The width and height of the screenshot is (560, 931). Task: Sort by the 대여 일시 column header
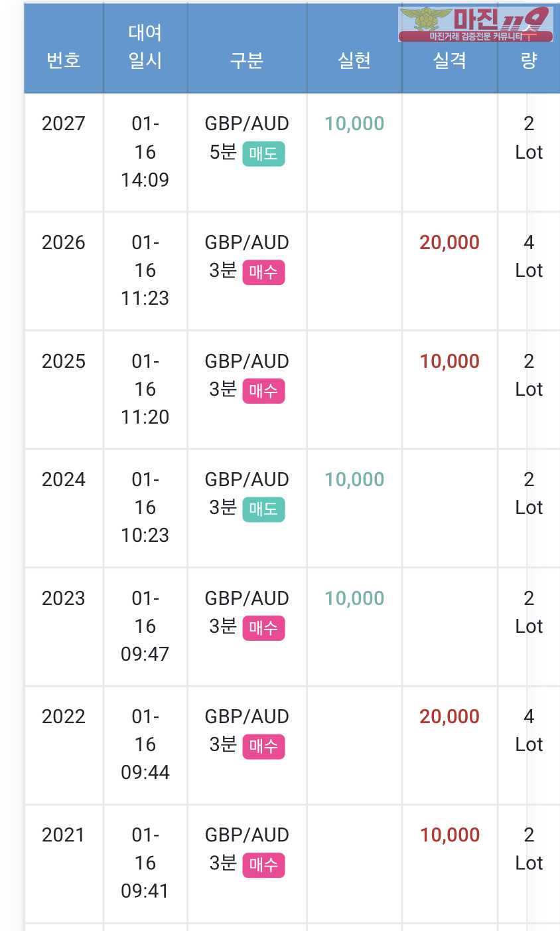tap(145, 46)
